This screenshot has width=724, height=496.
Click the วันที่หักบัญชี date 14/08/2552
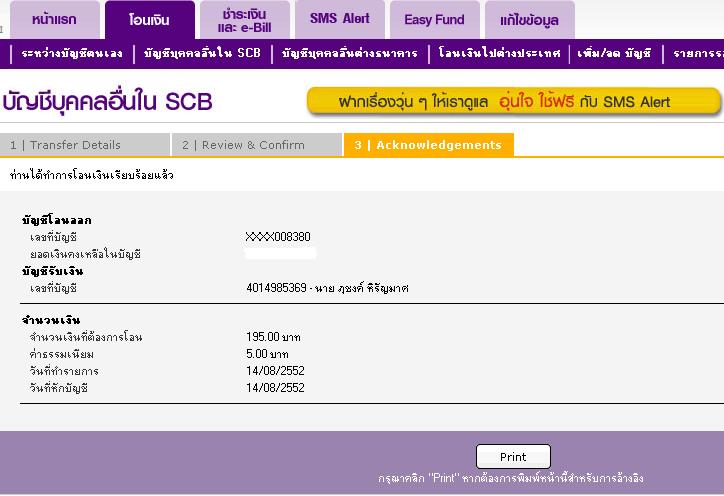click(x=275, y=388)
